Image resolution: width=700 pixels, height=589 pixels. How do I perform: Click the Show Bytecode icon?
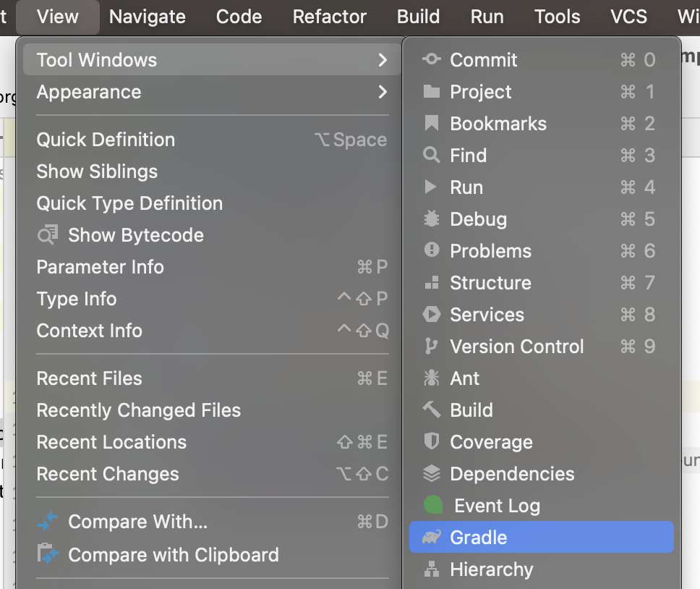tap(46, 234)
